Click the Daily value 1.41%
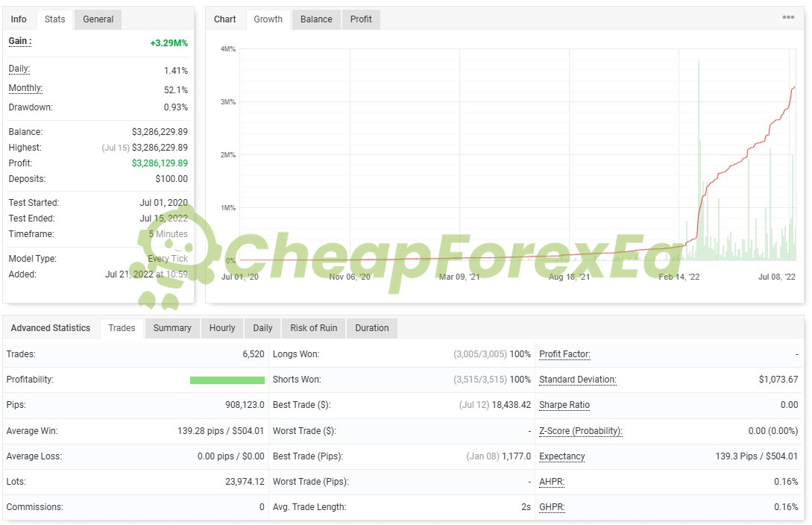 tap(175, 70)
